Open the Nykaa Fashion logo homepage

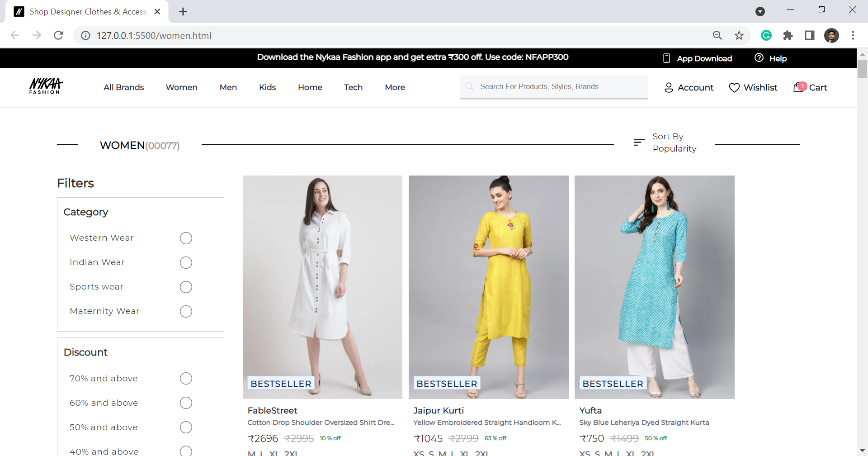pyautogui.click(x=45, y=86)
